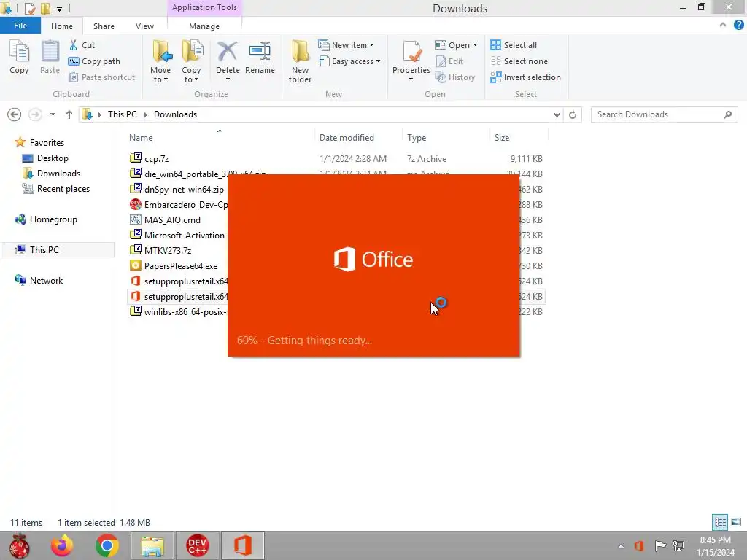
Task: Open Action Center flag in tray
Action: click(x=659, y=545)
